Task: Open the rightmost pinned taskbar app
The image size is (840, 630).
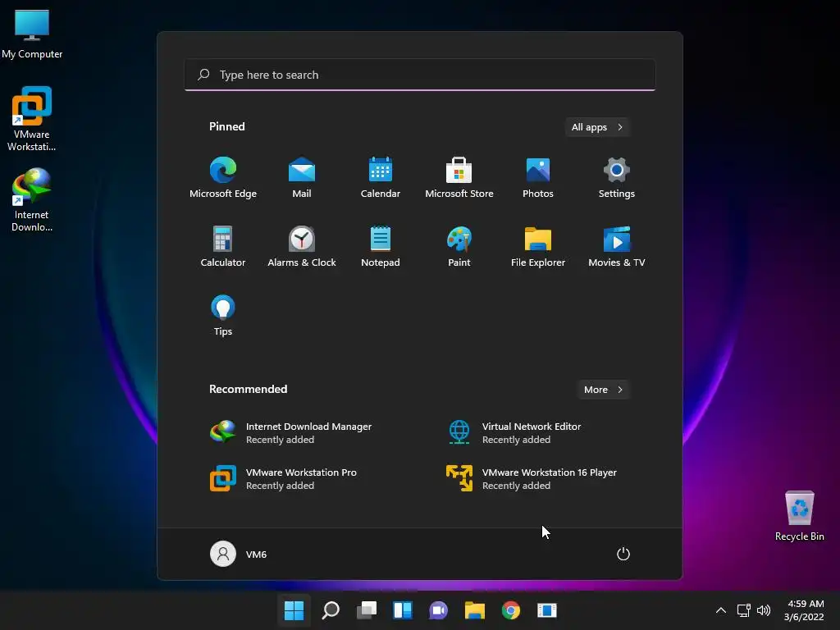Action: (547, 610)
